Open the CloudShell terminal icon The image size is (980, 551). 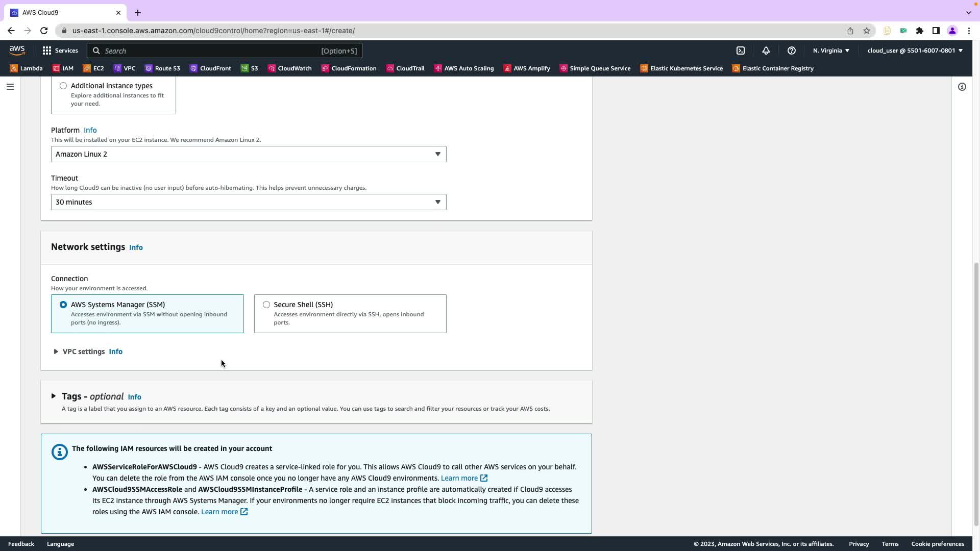point(741,51)
